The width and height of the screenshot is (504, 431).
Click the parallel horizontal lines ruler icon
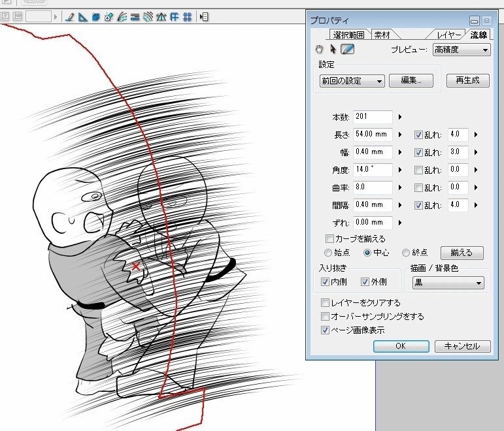[x=135, y=17]
